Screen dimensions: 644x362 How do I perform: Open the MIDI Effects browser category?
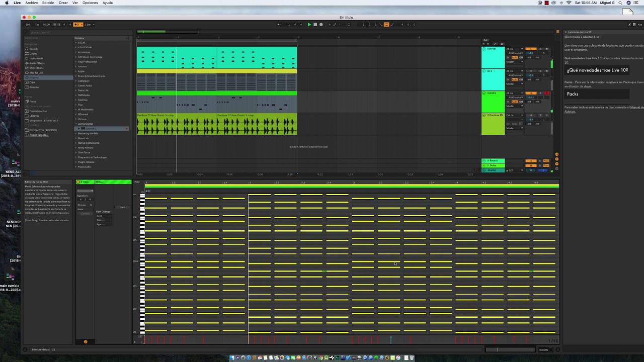[36, 68]
